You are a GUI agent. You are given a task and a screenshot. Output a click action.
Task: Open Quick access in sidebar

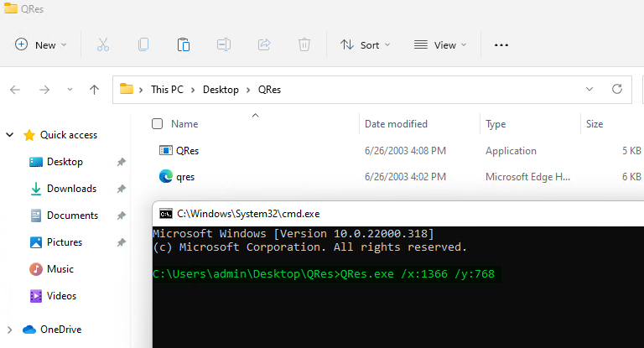click(x=68, y=135)
